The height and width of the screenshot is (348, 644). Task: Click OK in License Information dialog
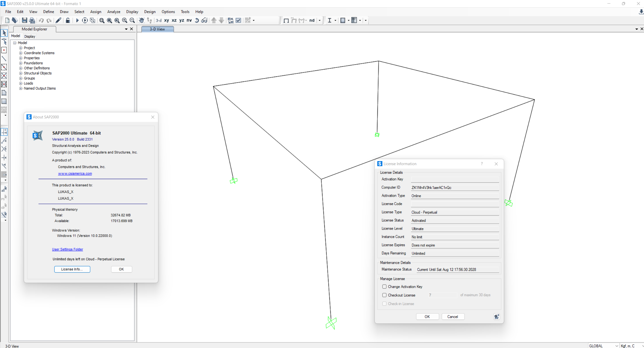pyautogui.click(x=427, y=317)
